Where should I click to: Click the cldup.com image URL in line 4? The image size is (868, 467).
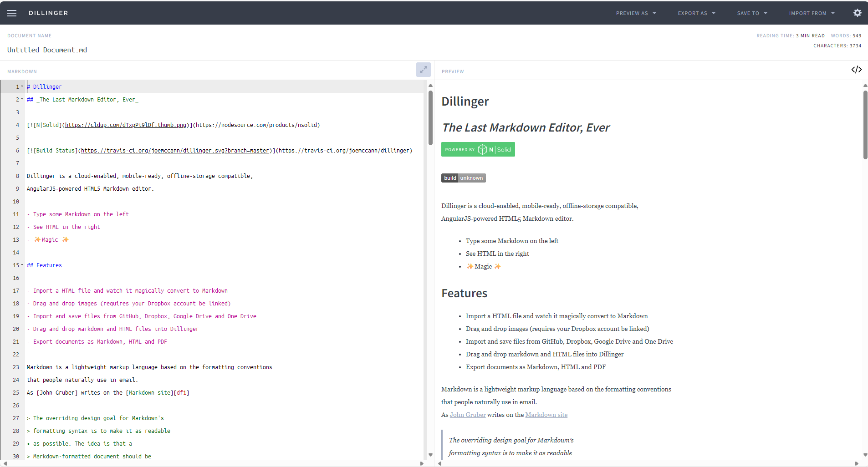tap(126, 125)
